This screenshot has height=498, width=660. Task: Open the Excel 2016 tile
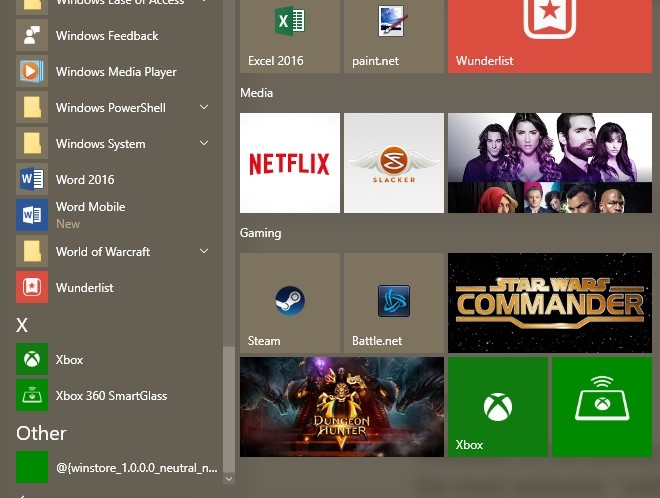290,36
